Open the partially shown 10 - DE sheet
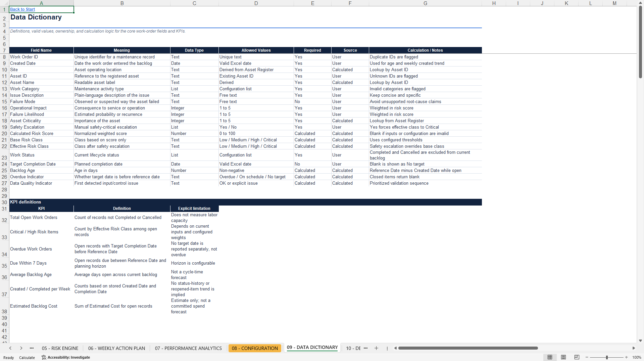The image size is (644, 361). tap(353, 348)
